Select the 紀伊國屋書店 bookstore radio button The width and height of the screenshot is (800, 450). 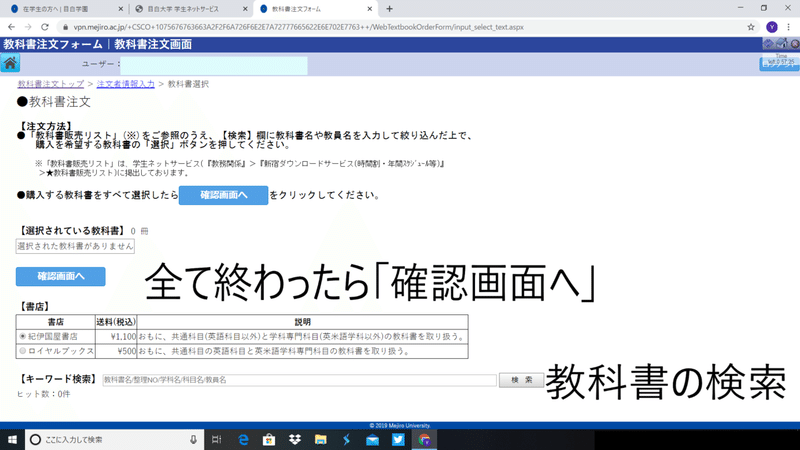coord(22,337)
